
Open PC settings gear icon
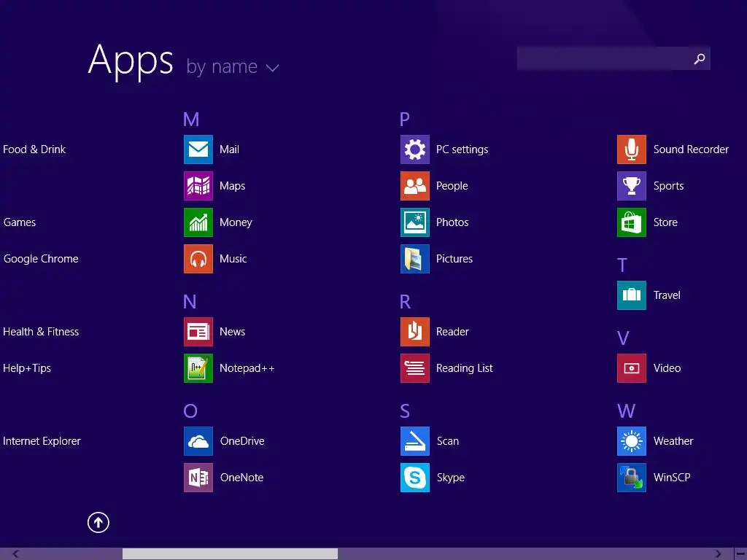tap(415, 149)
